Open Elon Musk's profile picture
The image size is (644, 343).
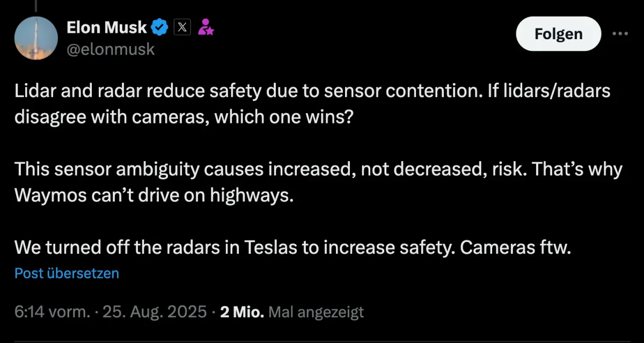36,38
